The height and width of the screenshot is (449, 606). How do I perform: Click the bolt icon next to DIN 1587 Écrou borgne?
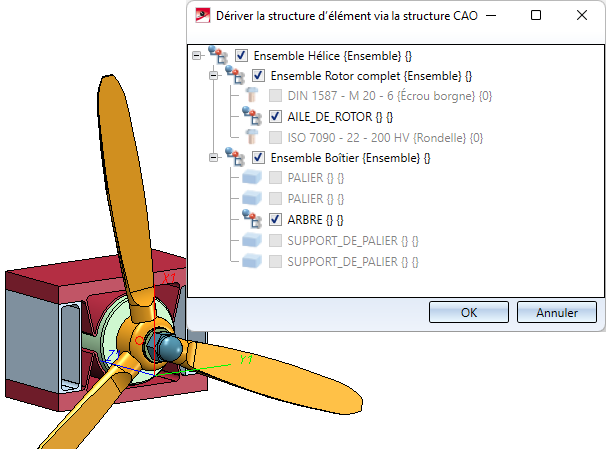[252, 95]
